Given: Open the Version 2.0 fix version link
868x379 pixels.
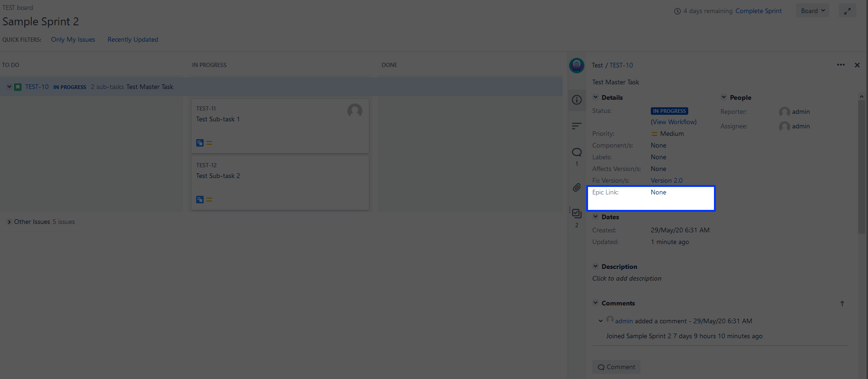Looking at the screenshot, I should (x=667, y=180).
